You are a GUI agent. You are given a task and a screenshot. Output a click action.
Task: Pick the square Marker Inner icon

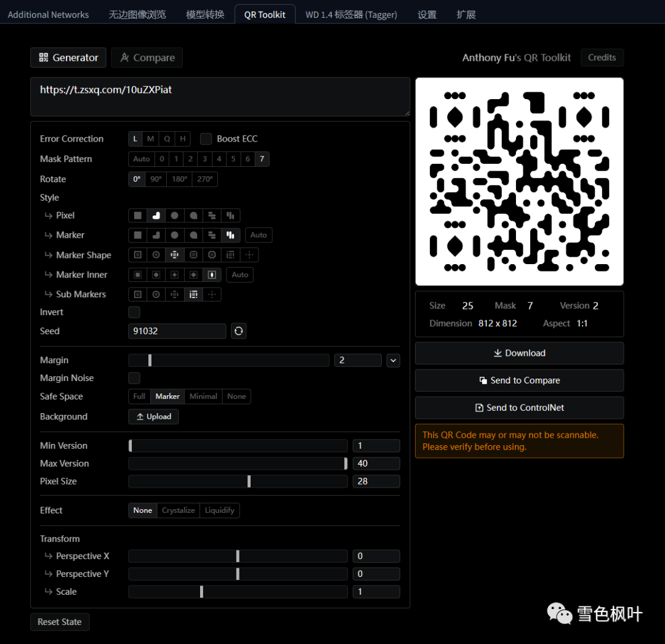tap(138, 275)
